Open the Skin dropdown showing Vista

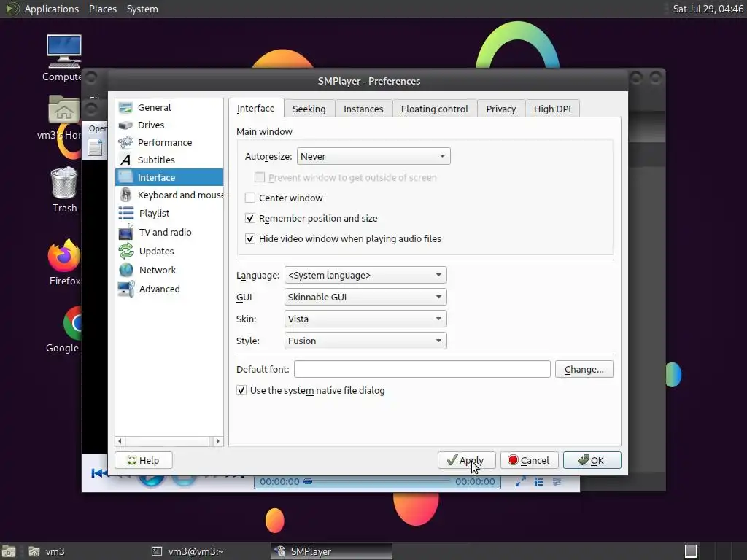coord(365,319)
